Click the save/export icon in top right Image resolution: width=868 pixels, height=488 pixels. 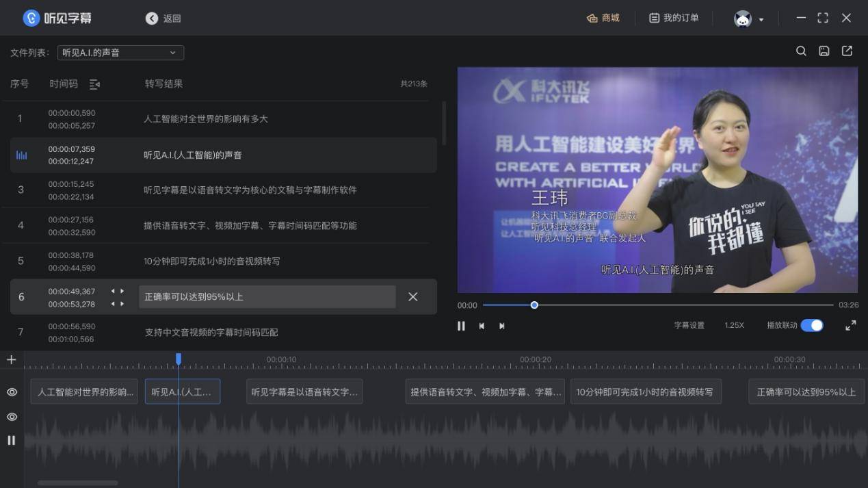[x=823, y=51]
